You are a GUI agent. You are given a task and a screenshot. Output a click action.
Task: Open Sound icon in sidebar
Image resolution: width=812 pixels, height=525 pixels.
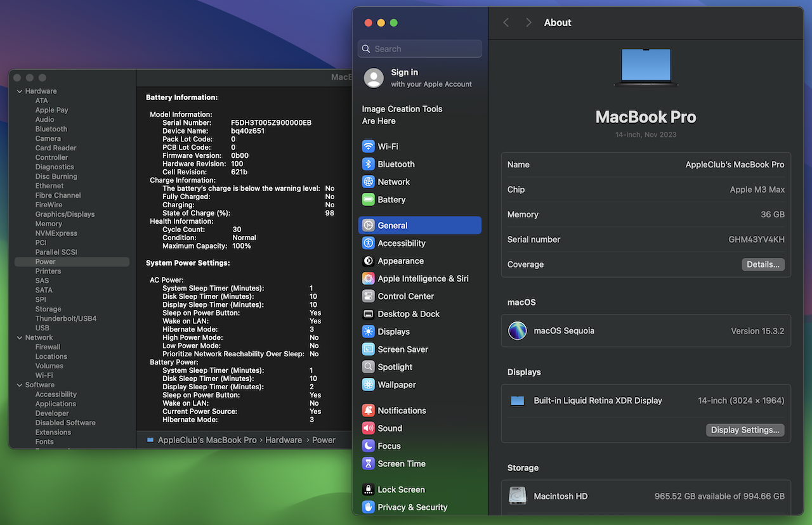[x=368, y=428]
